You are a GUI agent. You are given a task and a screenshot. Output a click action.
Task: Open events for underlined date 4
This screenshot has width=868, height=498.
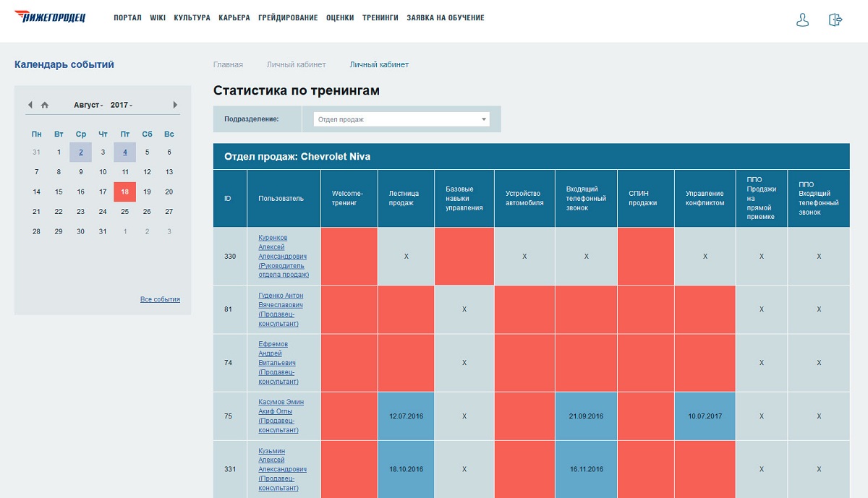point(125,152)
